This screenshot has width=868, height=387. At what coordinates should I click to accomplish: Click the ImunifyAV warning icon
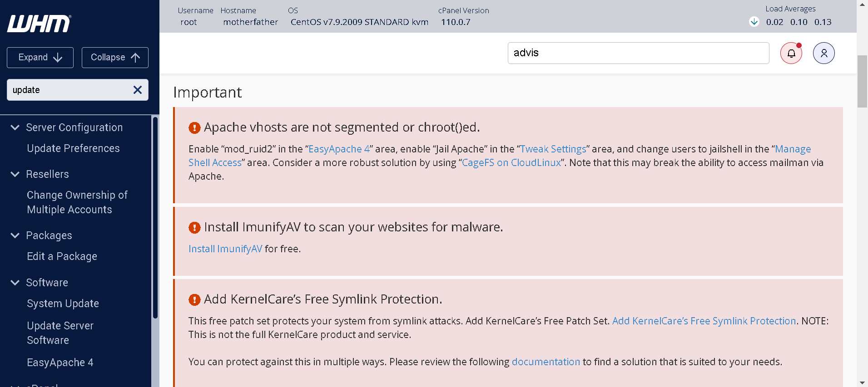pyautogui.click(x=194, y=227)
